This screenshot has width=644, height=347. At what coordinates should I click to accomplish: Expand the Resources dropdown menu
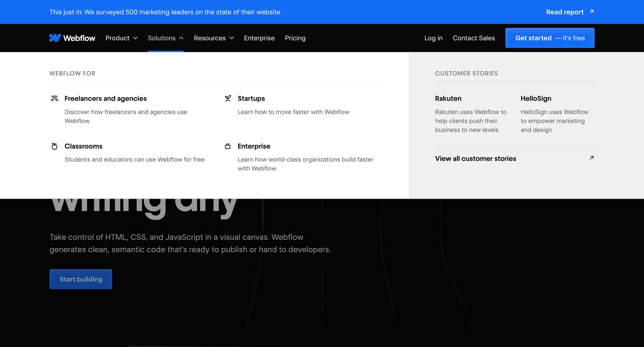(x=214, y=38)
